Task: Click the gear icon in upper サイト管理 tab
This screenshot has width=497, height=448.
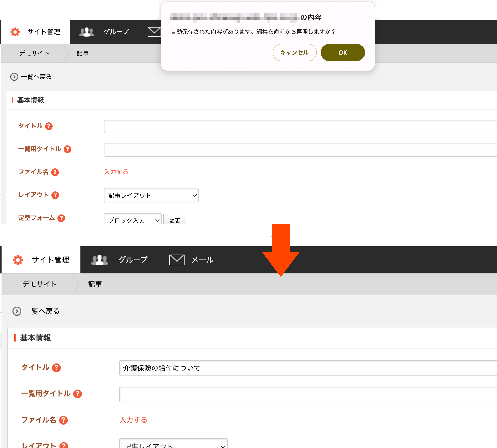Action: pyautogui.click(x=15, y=32)
